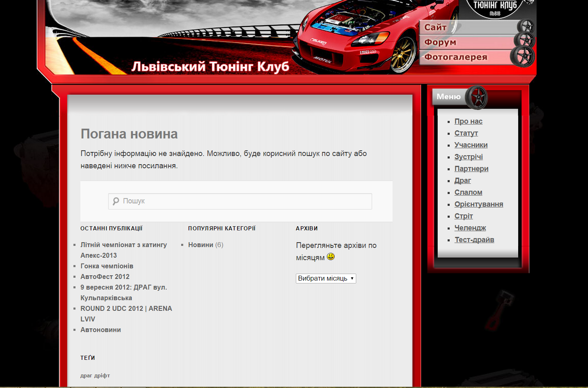Open post Гонка чемпіонів
Image resolution: width=588 pixels, height=388 pixels.
(107, 266)
